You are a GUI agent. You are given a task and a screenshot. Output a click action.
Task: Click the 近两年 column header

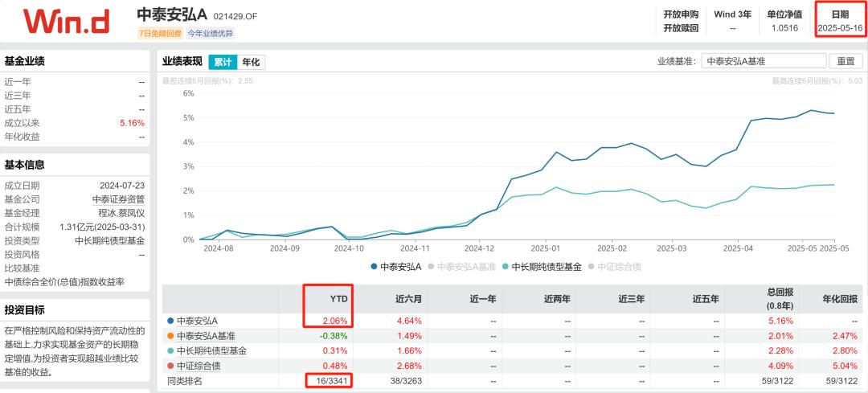click(x=557, y=299)
